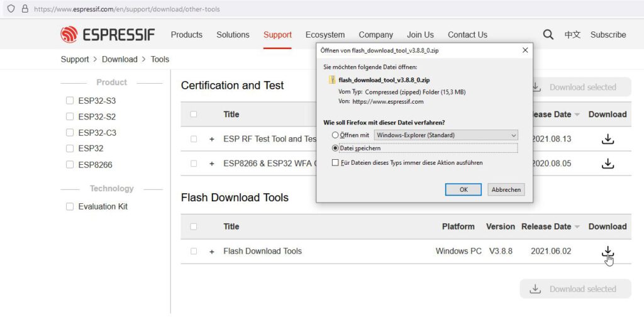Open the Join Us menu
Screen dimensions: 644x324
point(420,35)
